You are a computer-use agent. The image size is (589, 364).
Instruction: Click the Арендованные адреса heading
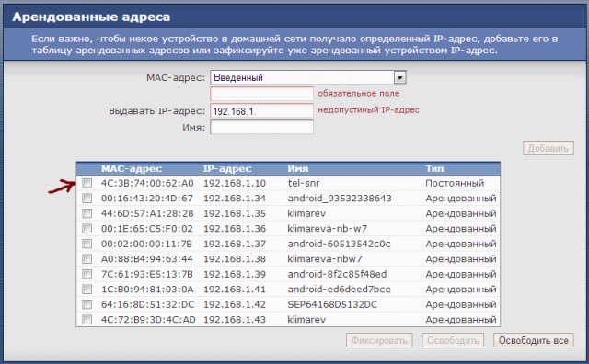(91, 17)
